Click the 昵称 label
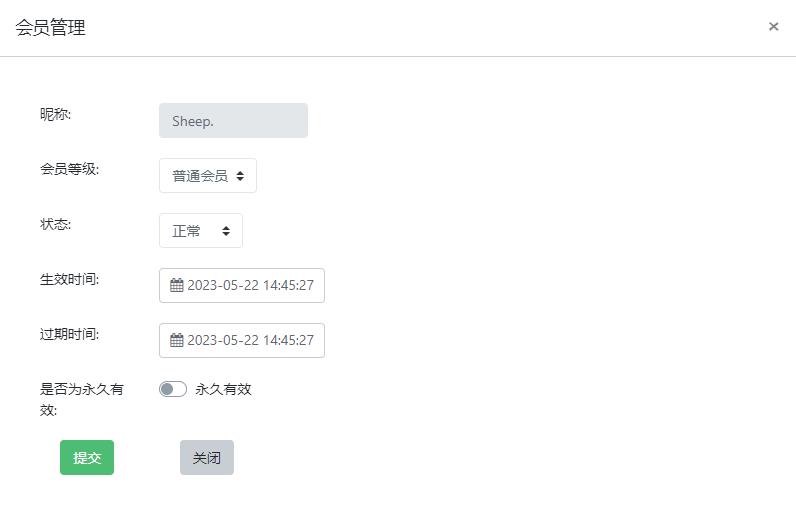The image size is (796, 517). click(x=55, y=114)
